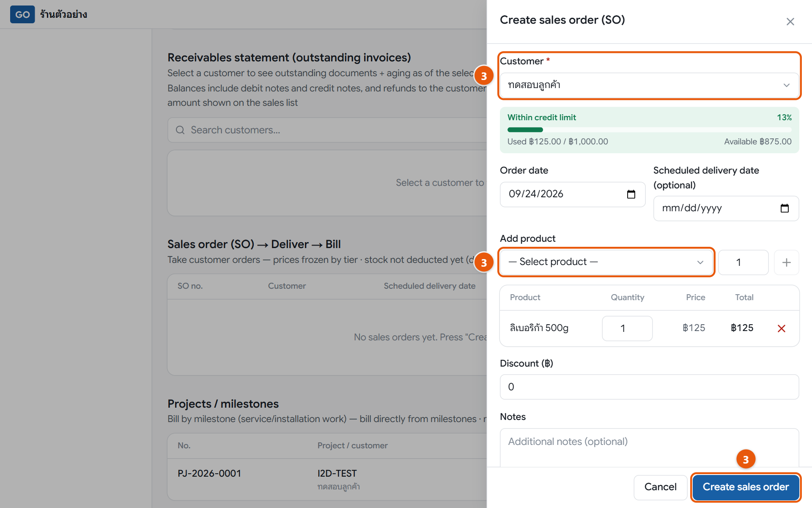This screenshot has height=508, width=812.
Task: Close the Create sales order panel
Action: coord(790,22)
